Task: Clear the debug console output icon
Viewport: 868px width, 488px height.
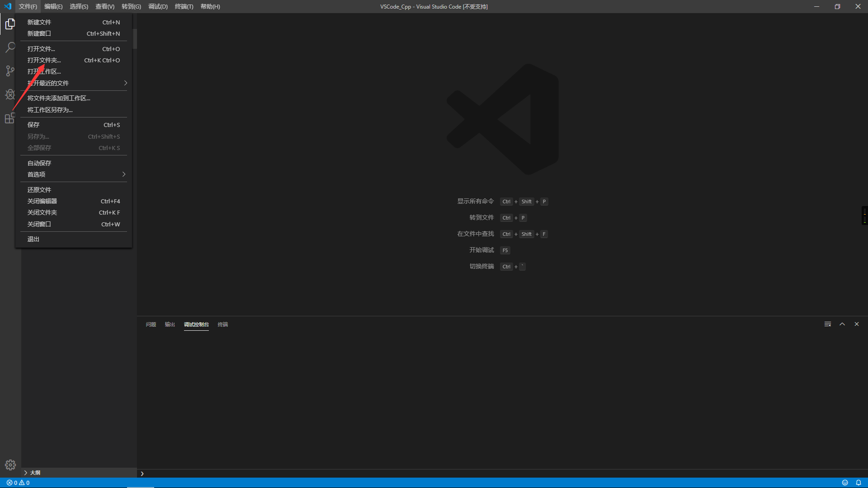Action: tap(828, 324)
